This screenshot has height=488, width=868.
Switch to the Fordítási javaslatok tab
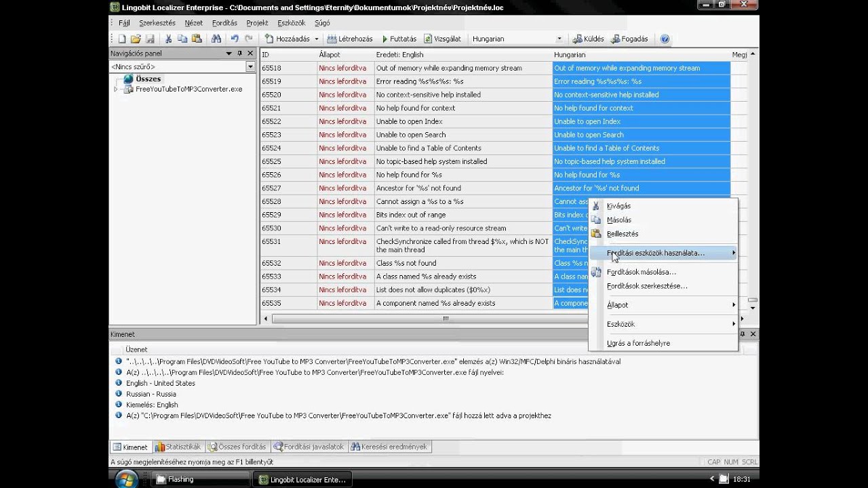pyautogui.click(x=309, y=447)
